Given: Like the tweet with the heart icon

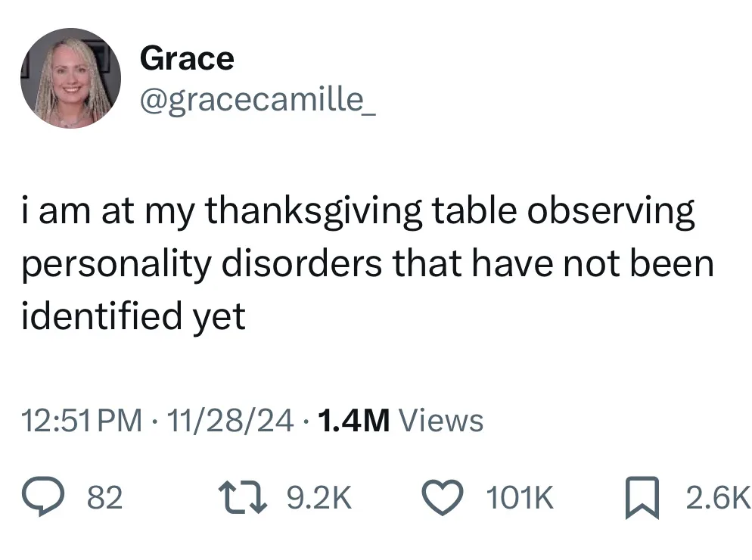Looking at the screenshot, I should (442, 498).
